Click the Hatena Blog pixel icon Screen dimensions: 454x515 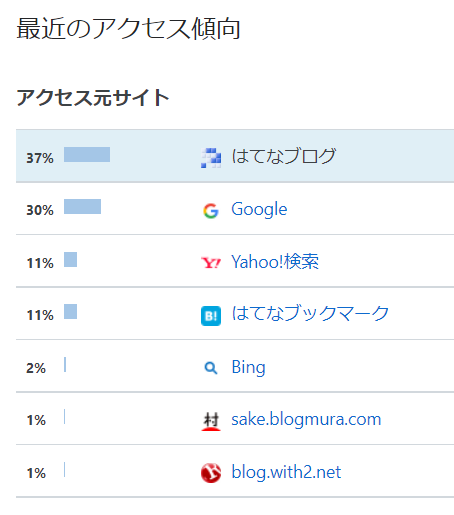pos(211,158)
